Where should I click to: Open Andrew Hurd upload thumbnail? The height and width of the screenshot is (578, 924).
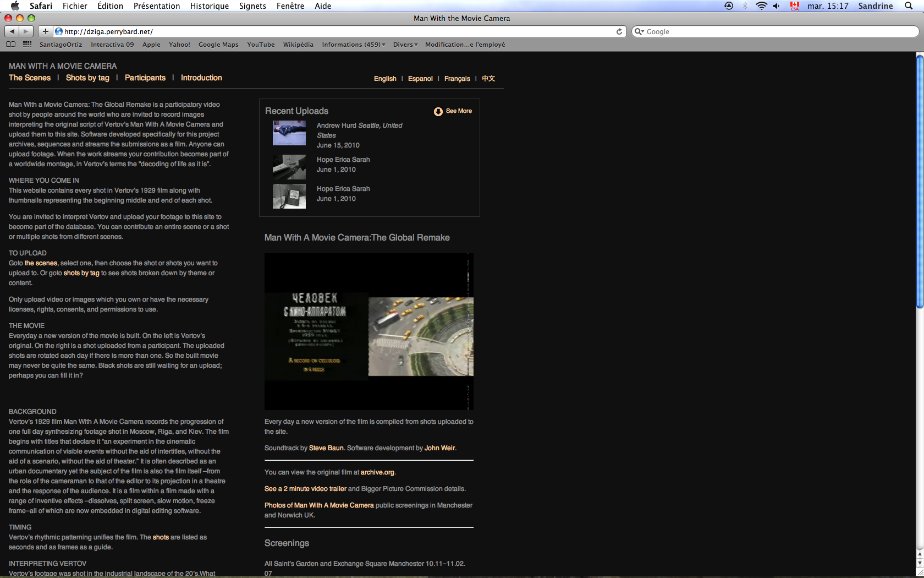tap(289, 133)
